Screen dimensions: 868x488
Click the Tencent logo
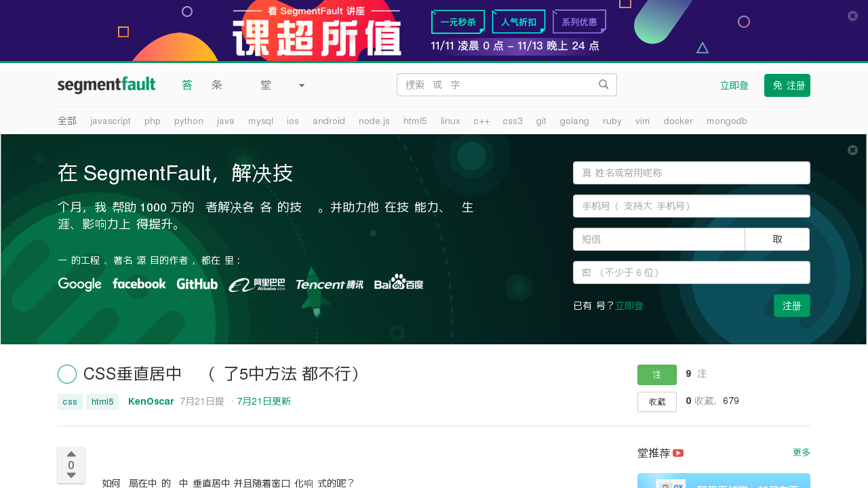pos(330,285)
